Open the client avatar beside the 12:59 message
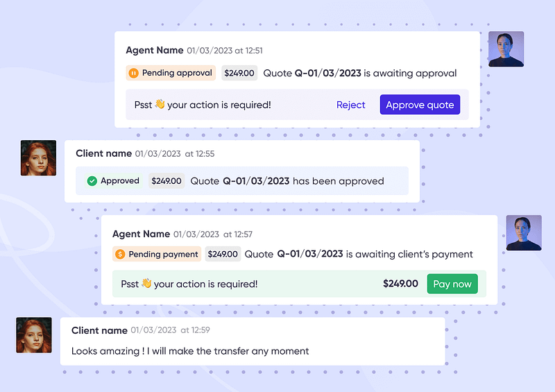555x392 pixels. click(34, 335)
